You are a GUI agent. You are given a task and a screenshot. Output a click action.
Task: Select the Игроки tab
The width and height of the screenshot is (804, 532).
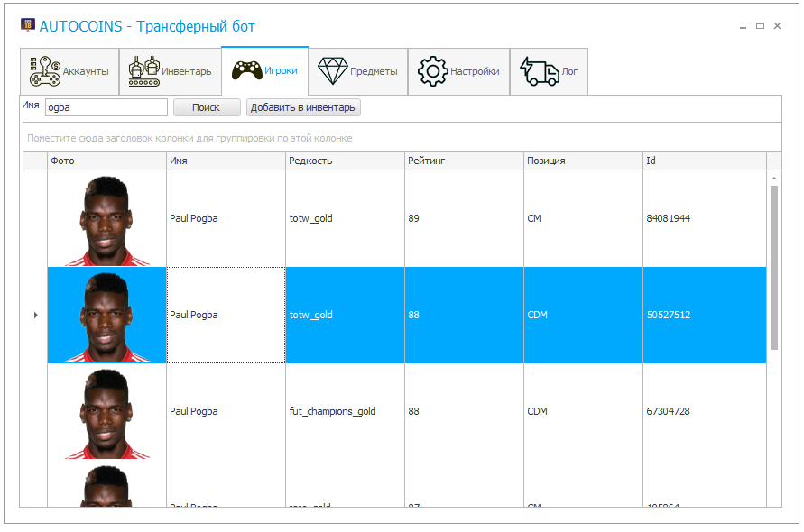pos(265,70)
